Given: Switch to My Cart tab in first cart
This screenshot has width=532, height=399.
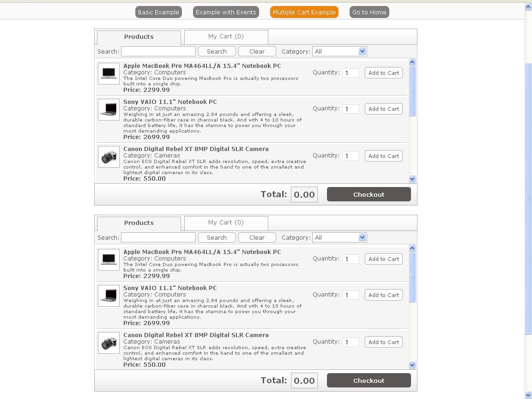Looking at the screenshot, I should 226,36.
